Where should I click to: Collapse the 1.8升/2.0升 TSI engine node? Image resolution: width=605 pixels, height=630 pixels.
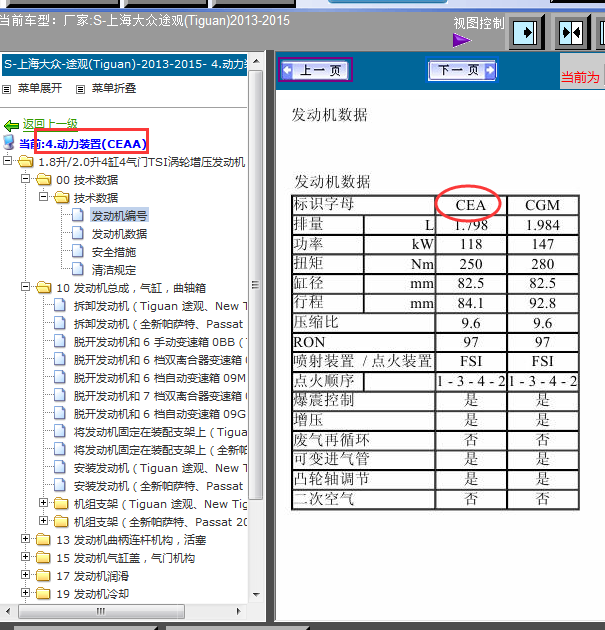click(x=7, y=161)
